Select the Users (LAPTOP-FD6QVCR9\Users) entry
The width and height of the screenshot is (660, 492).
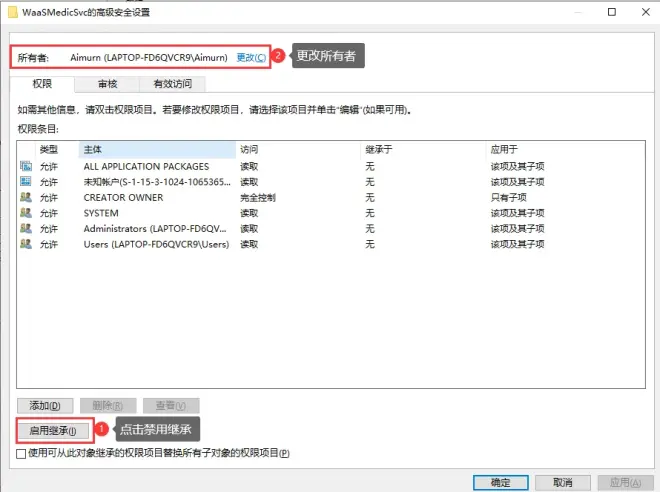330,244
